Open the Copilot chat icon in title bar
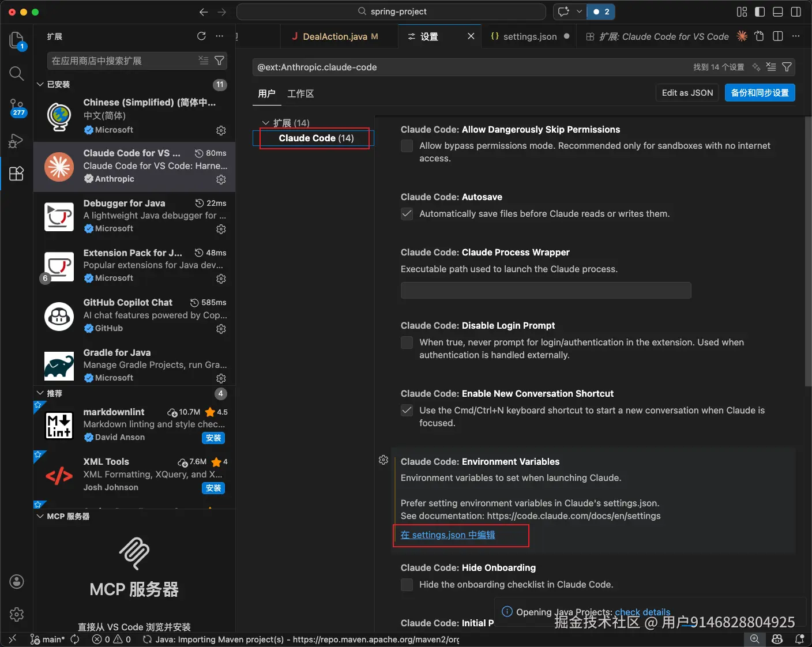Image resolution: width=812 pixels, height=647 pixels. pos(564,12)
